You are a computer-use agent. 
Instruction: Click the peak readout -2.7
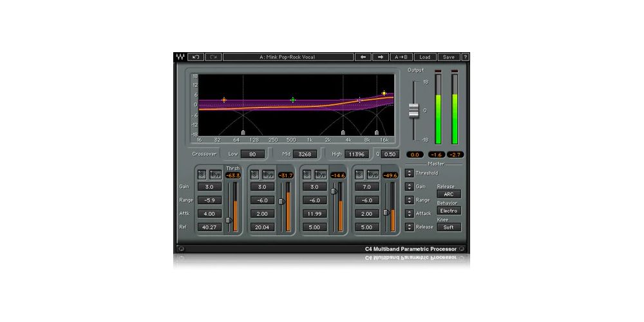[x=455, y=155]
